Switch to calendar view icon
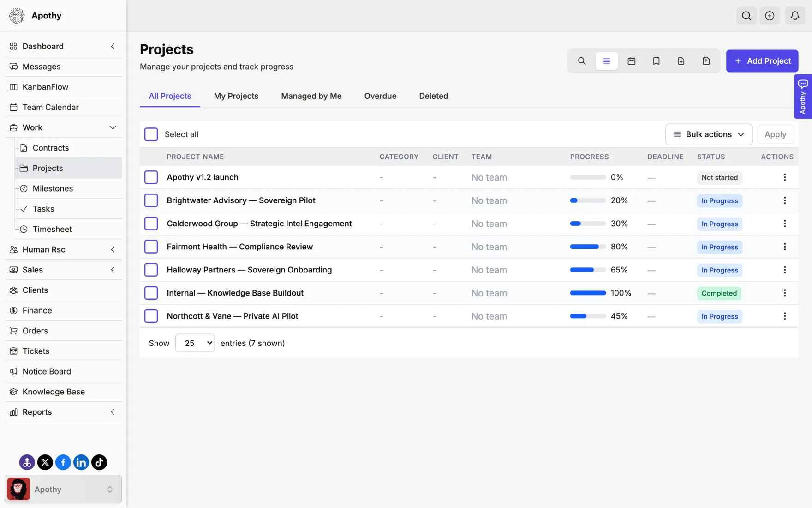 click(632, 61)
